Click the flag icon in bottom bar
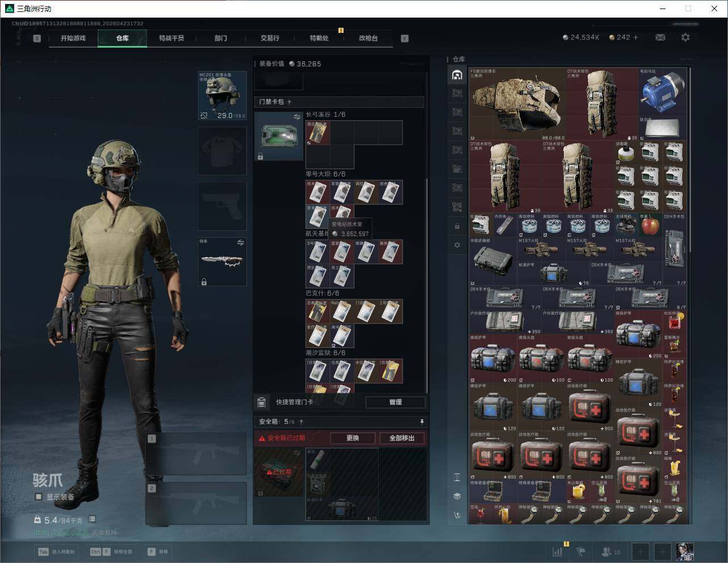Screen dimensions: 728x563 581,551
